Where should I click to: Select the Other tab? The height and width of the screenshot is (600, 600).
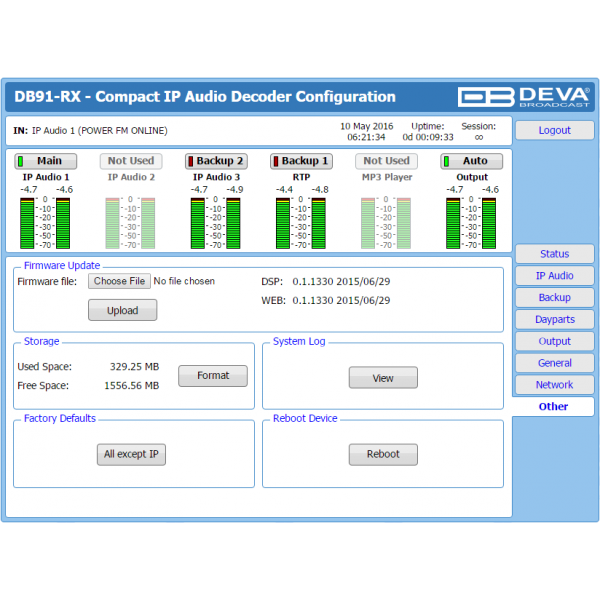553,406
